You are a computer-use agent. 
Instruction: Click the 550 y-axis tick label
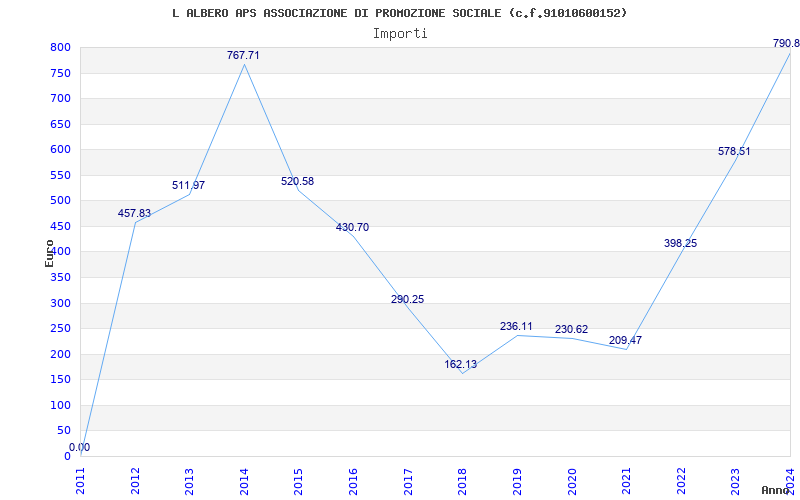[x=60, y=176]
